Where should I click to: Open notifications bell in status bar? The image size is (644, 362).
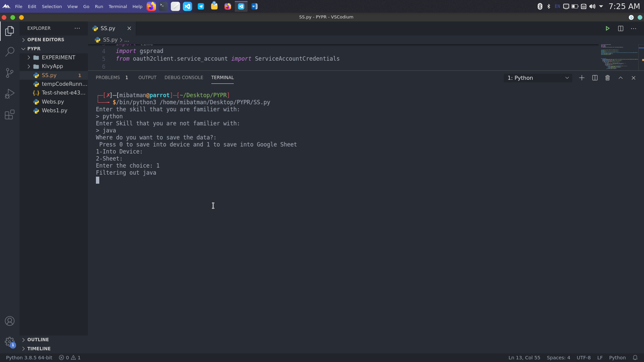[x=635, y=358]
